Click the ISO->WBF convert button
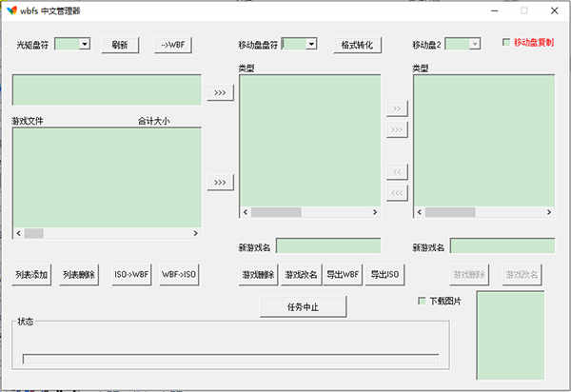The height and width of the screenshot is (392, 571). pos(131,274)
